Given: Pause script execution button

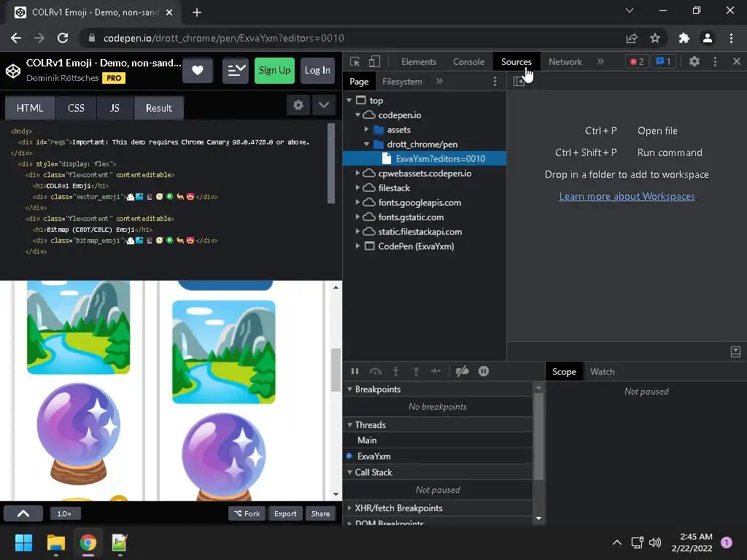Looking at the screenshot, I should 355,371.
